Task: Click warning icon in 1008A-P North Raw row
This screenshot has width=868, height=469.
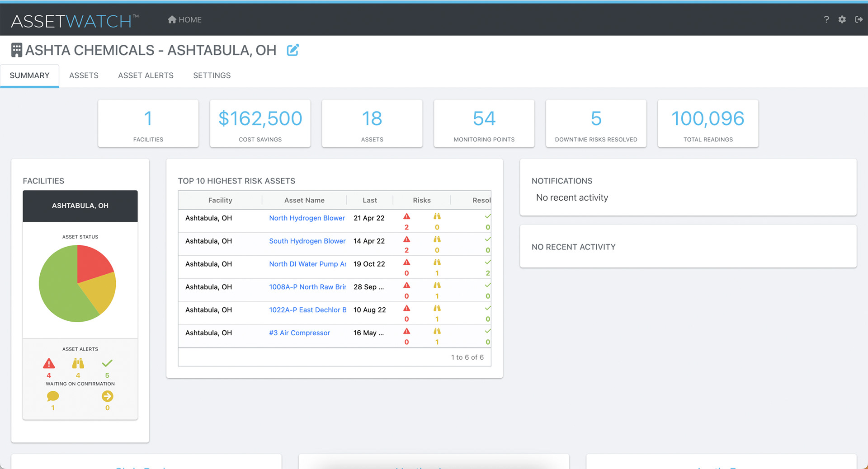Action: [407, 286]
